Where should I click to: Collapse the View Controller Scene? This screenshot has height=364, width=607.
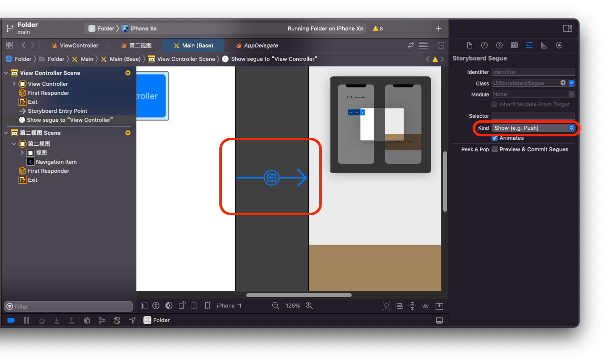click(x=6, y=73)
